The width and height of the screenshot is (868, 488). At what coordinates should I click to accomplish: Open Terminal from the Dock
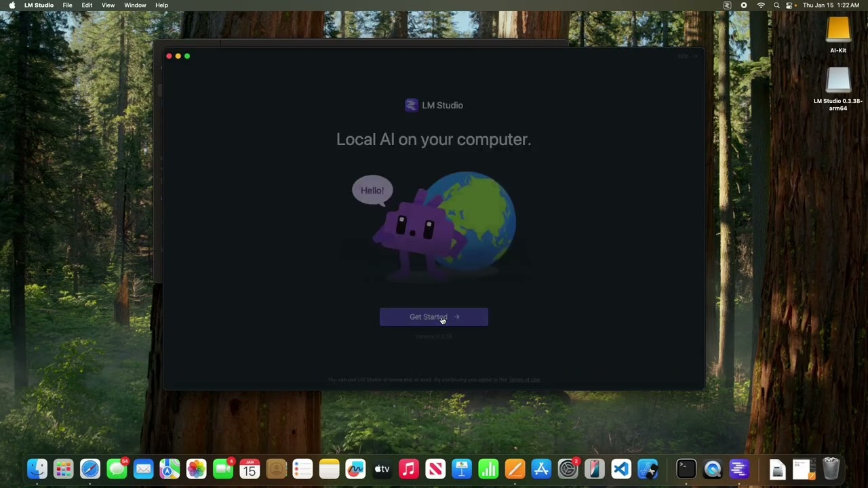[x=686, y=469]
